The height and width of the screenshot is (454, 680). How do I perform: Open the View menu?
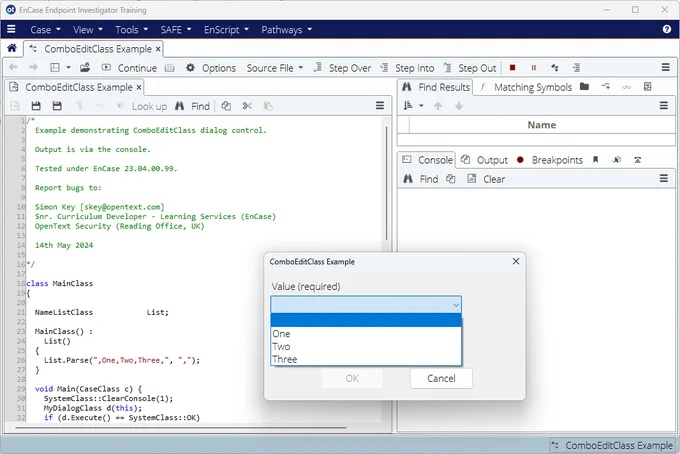88,29
